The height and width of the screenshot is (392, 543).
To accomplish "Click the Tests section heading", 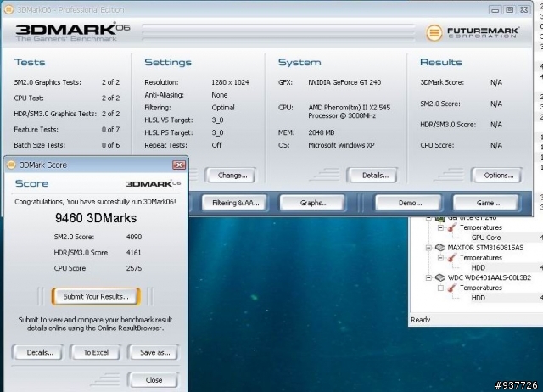I will pos(30,62).
